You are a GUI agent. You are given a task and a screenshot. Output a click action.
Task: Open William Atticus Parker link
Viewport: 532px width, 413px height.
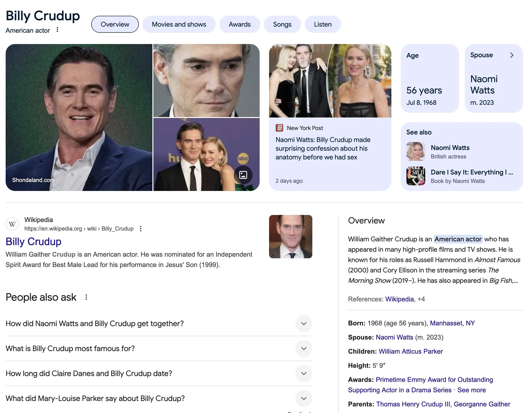click(410, 351)
